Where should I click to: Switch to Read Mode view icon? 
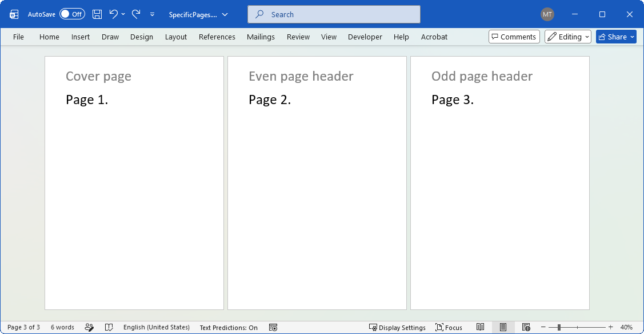pos(480,328)
